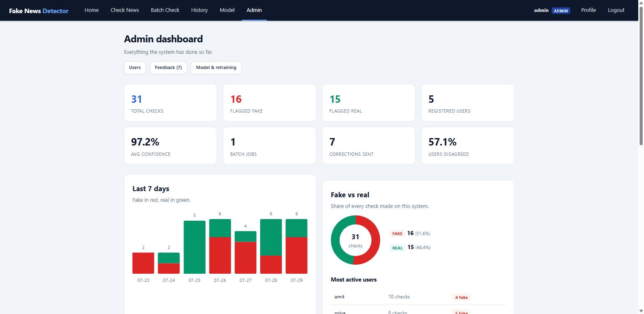Click the green segment of the 07-28 bar
This screenshot has height=314, width=644.
coord(271,237)
